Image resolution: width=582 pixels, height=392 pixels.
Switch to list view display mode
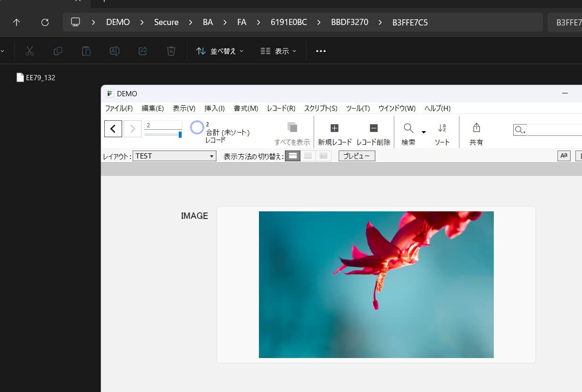pyautogui.click(x=308, y=156)
